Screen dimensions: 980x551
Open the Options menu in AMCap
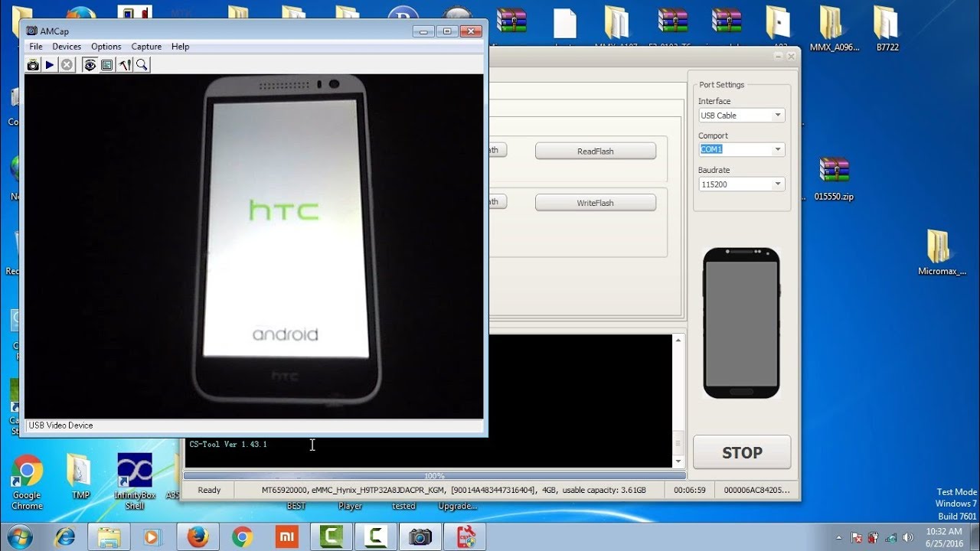tap(106, 47)
